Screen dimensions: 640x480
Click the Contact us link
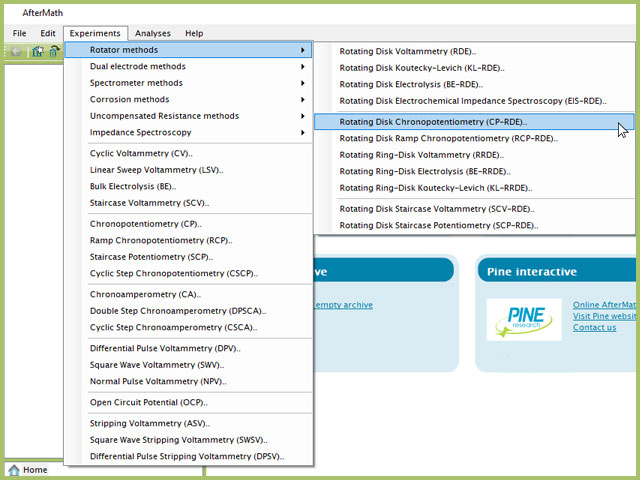(x=594, y=327)
